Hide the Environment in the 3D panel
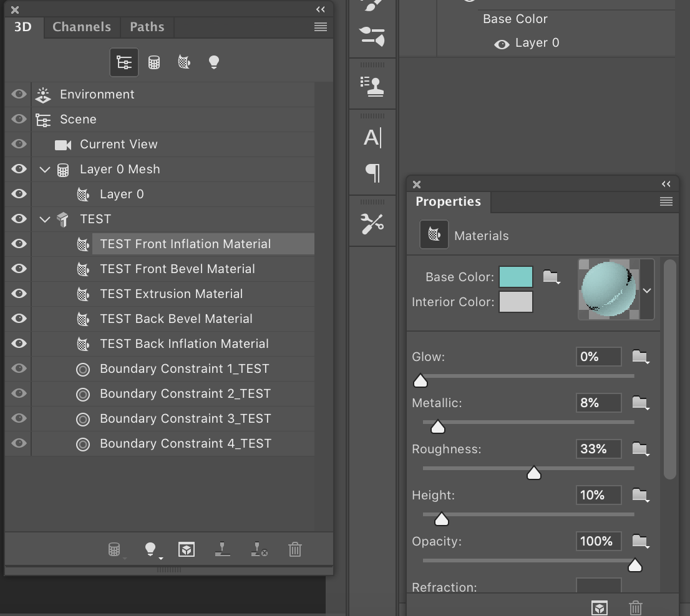The height and width of the screenshot is (616, 690). [x=18, y=94]
